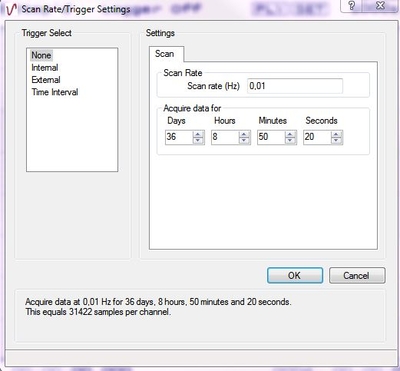Increment Hours using the up spinner arrow
400x371 pixels.
click(x=244, y=134)
